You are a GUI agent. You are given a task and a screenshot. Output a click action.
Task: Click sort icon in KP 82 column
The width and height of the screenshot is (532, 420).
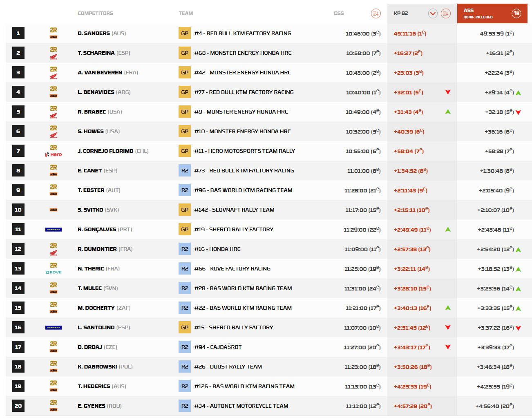coord(445,13)
